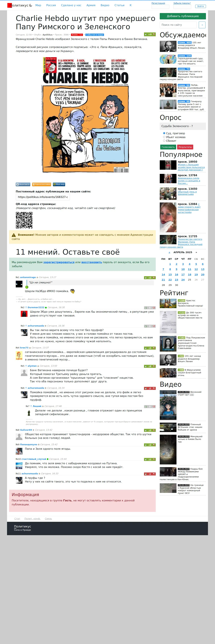This screenshot has width=215, height=644.
Task: View poll Результаты
Action: [x=185, y=147]
